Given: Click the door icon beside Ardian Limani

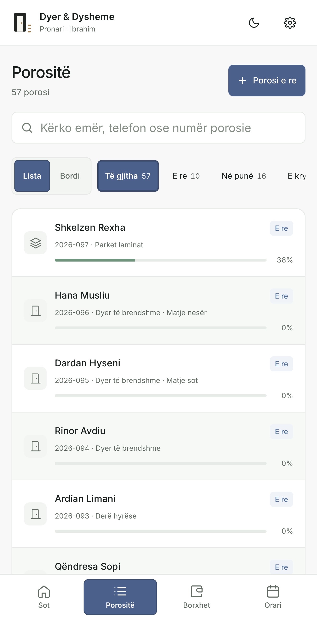Looking at the screenshot, I should 35,514.
